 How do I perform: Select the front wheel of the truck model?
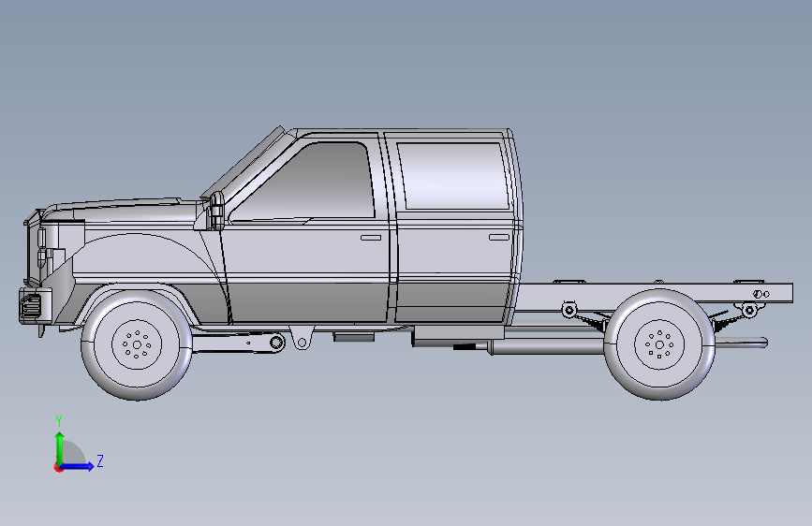(137, 343)
